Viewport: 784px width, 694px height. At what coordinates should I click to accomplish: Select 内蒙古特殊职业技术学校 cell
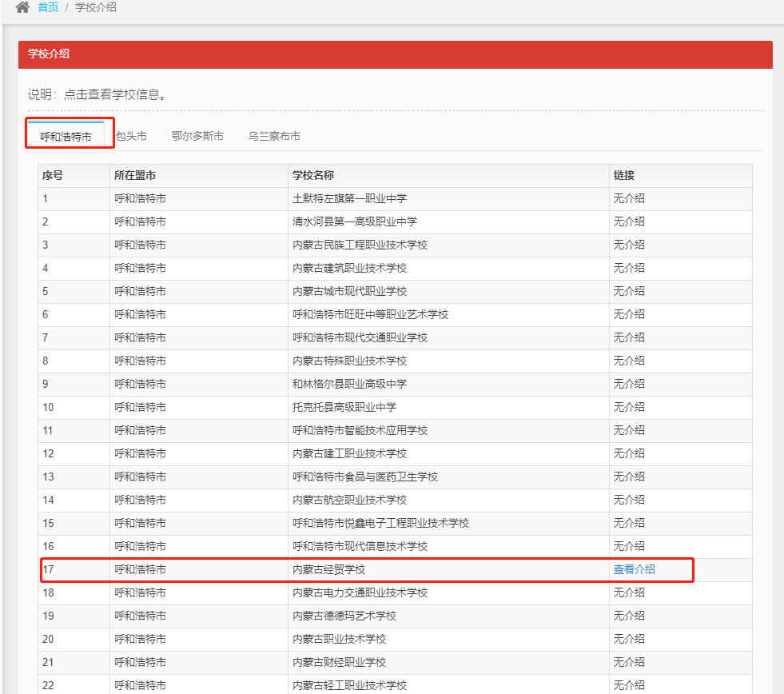[x=448, y=361]
